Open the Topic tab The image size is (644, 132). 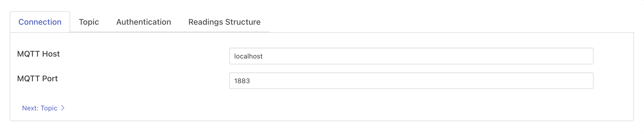click(x=89, y=22)
